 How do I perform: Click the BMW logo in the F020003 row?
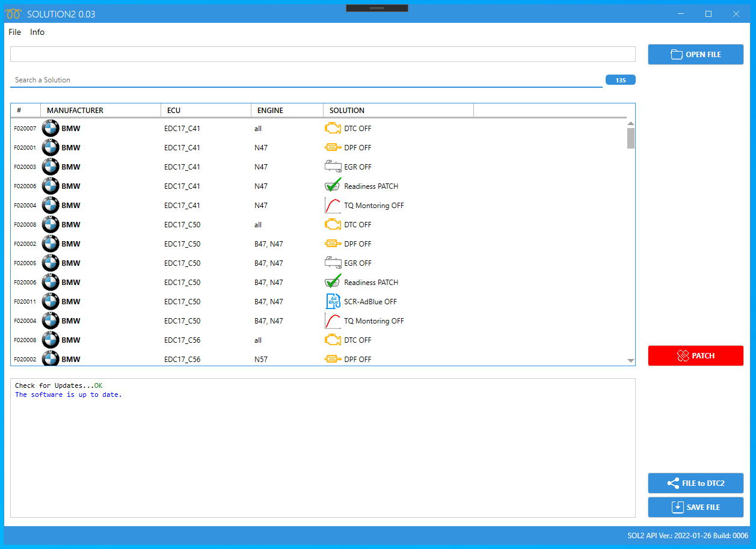[51, 167]
